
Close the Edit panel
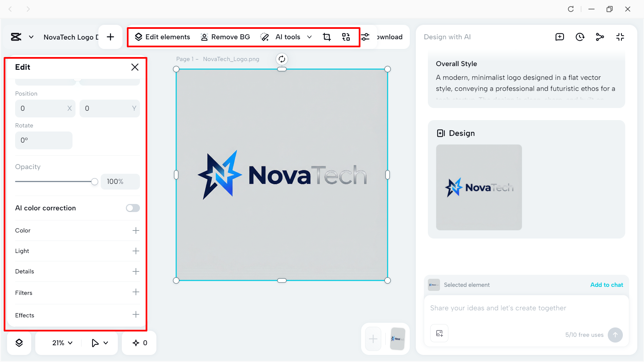point(135,67)
